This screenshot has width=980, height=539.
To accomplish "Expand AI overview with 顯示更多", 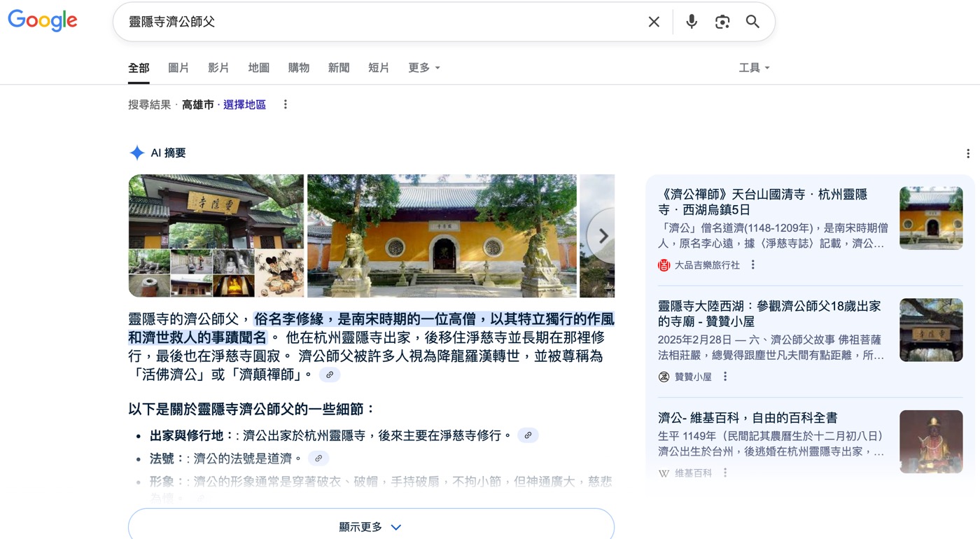I will pyautogui.click(x=371, y=525).
